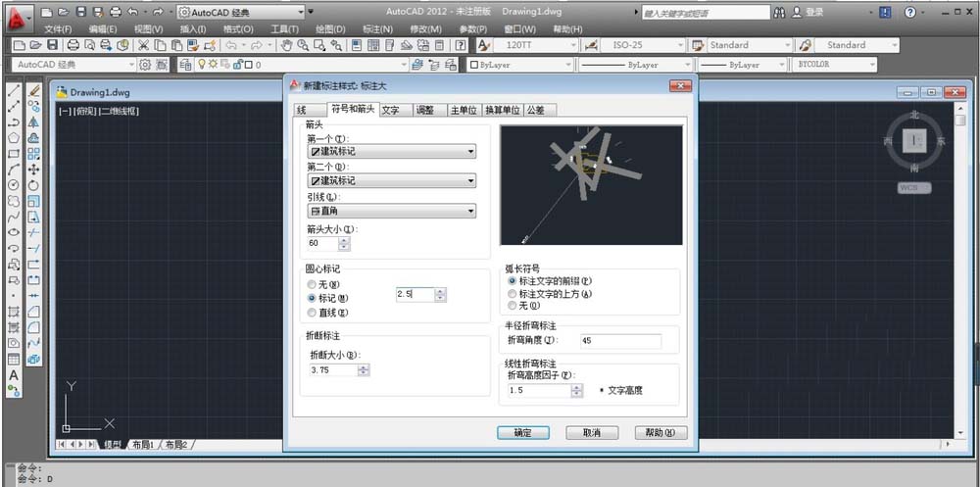Click the 折弯角度 input field
Image resolution: width=980 pixels, height=487 pixels.
click(620, 341)
